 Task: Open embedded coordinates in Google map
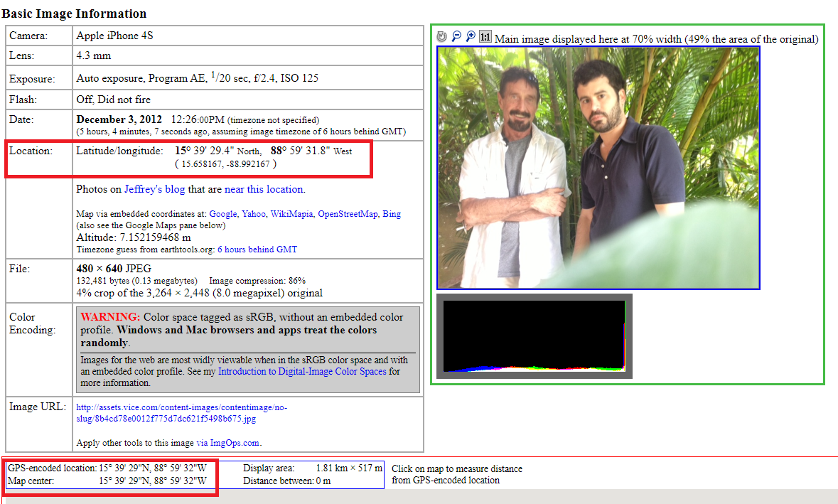point(223,214)
